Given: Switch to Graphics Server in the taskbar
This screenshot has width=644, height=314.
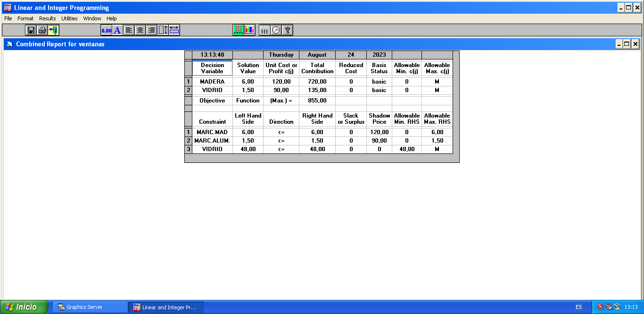Looking at the screenshot, I should pos(90,307).
